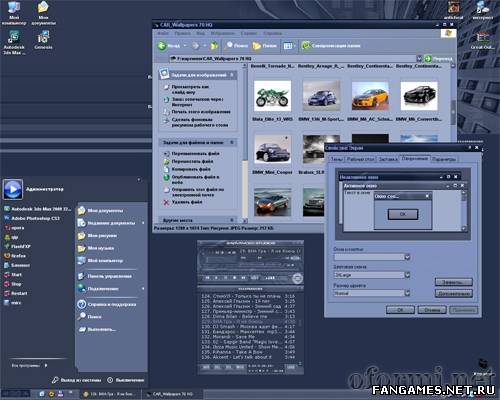500x400 pixels.
Task: Open My Pictures (Мои рисунки) in Start menu
Action: [97, 236]
